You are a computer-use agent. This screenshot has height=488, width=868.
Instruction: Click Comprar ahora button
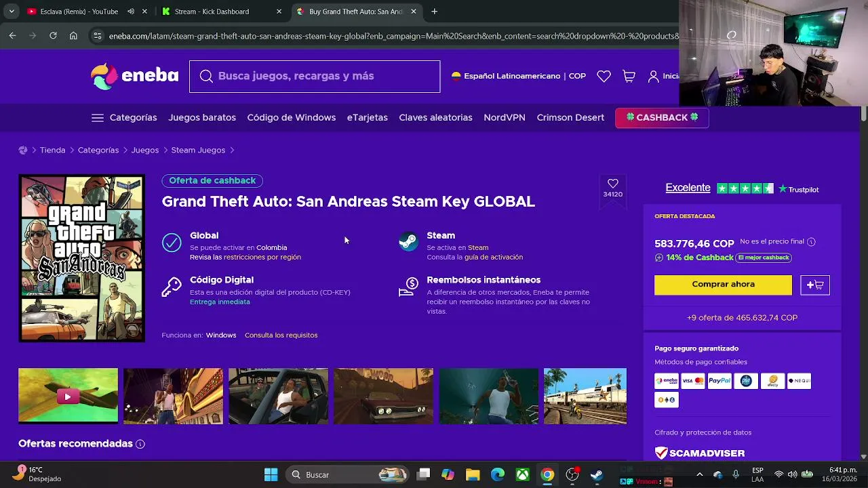pos(723,285)
